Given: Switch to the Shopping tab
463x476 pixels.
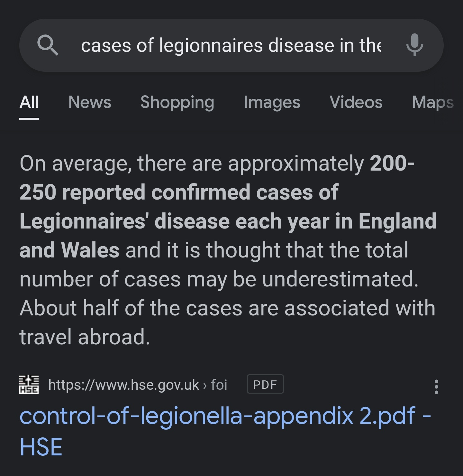Looking at the screenshot, I should 177,103.
